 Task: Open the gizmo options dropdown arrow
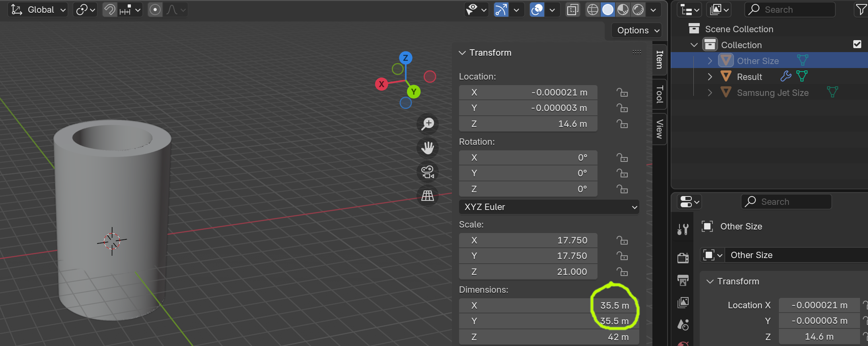tap(516, 10)
